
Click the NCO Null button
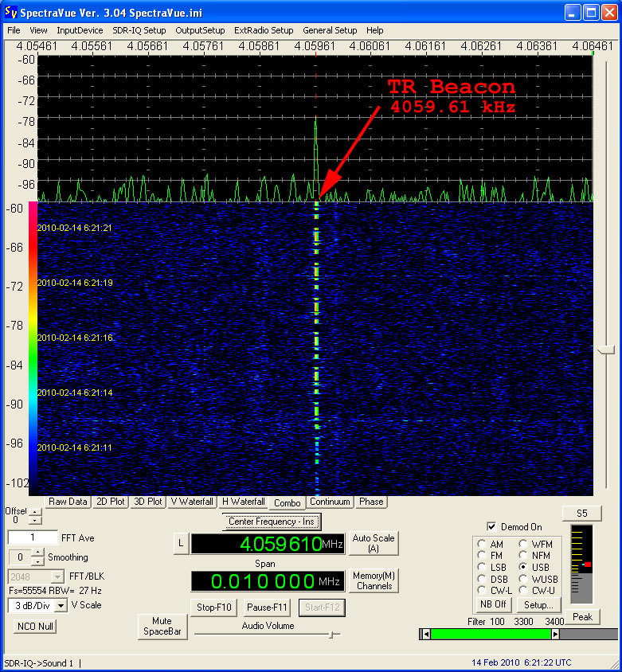35,626
